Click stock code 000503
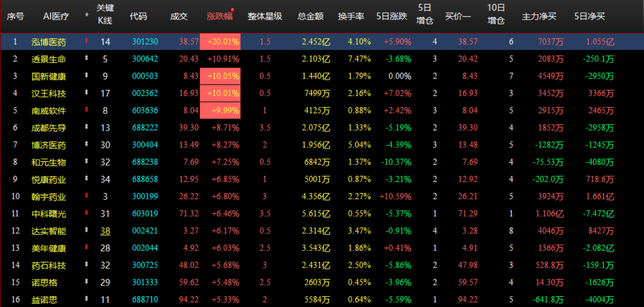The height and width of the screenshot is (307, 644). (x=145, y=76)
